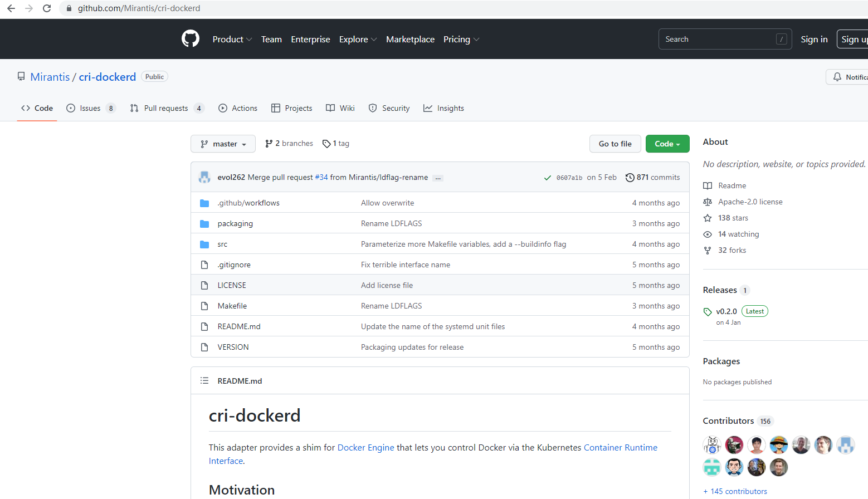The width and height of the screenshot is (868, 499).
Task: Click the book icon beside Readme
Action: 708,186
